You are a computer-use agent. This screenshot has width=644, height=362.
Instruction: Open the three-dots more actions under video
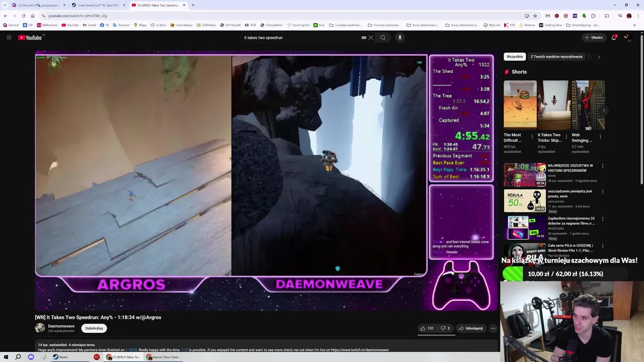tap(493, 328)
